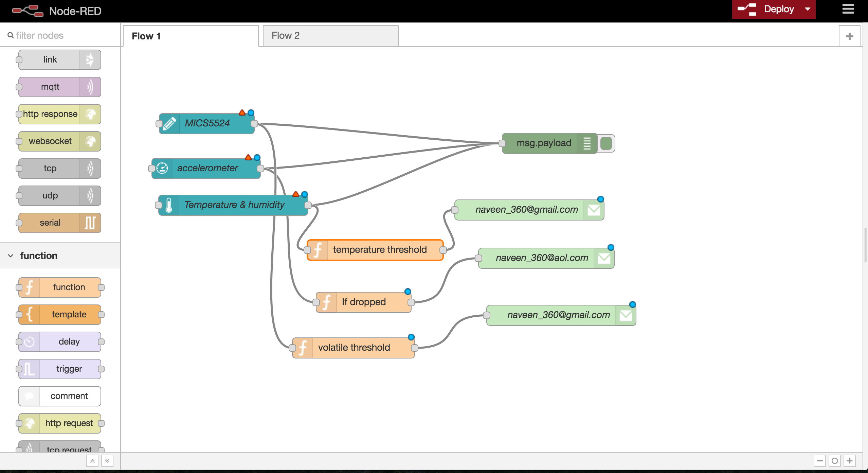868x473 pixels.
Task: Select the accelerometer node
Action: pyautogui.click(x=206, y=168)
